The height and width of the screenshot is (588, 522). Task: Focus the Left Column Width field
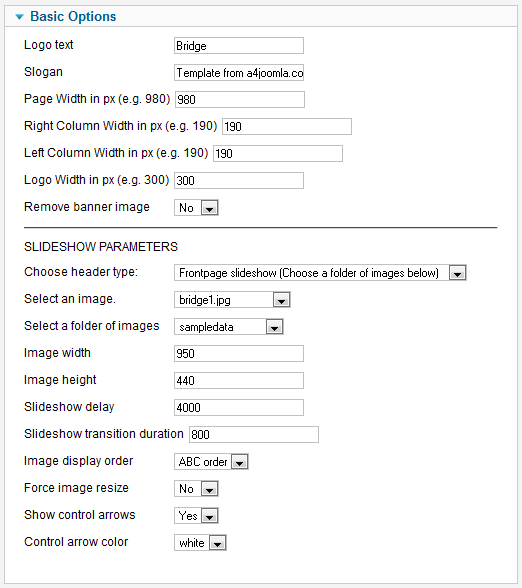coord(278,154)
